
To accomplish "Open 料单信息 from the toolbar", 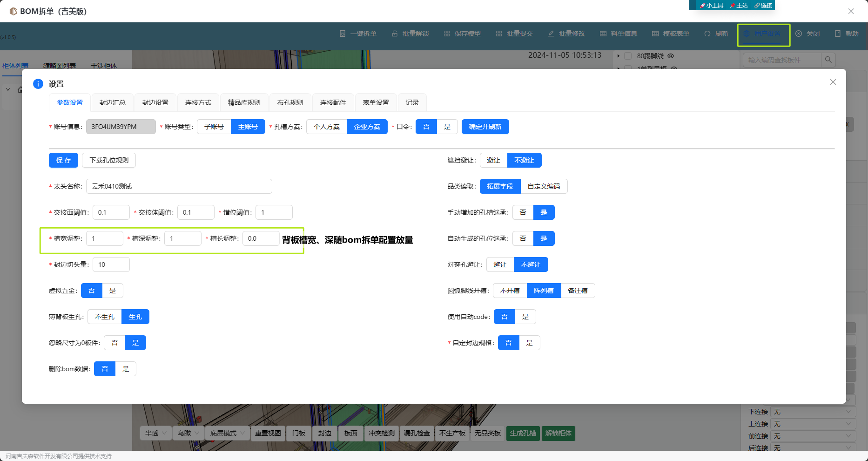I will click(619, 34).
